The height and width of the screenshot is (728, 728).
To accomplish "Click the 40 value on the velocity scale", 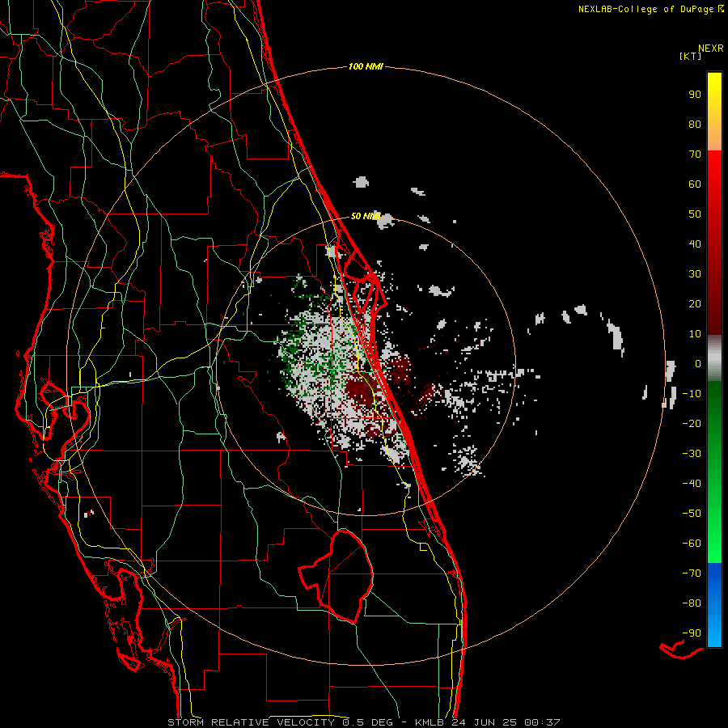I will [695, 243].
